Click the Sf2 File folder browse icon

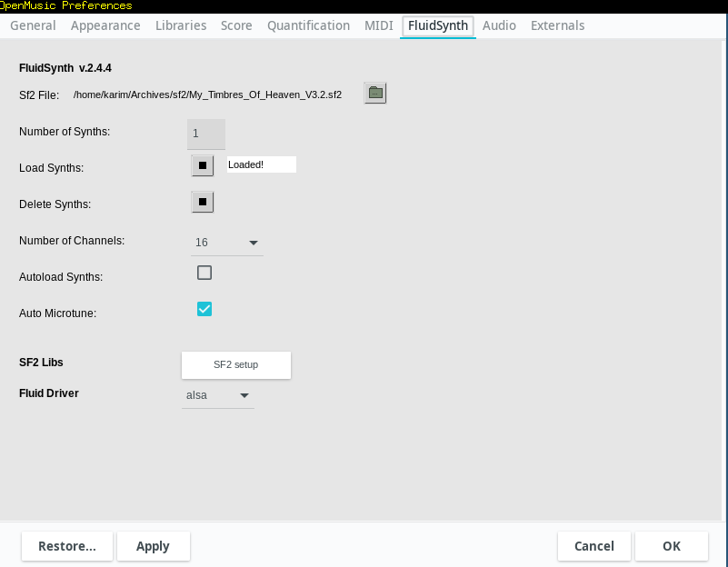click(375, 93)
